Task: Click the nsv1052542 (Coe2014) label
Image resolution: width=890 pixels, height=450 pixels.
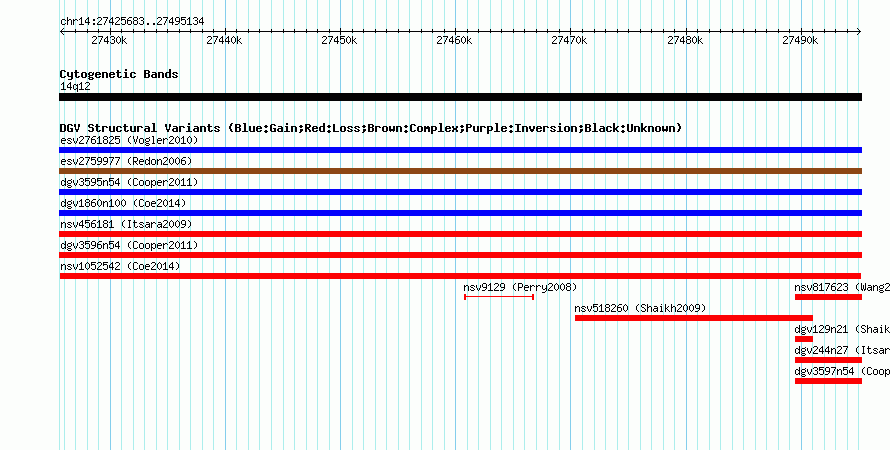Action: click(x=120, y=266)
